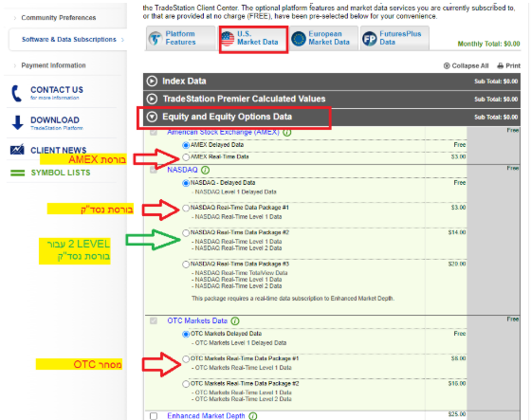Select NASDAQ Real-Time Data Package #3

coord(186,265)
